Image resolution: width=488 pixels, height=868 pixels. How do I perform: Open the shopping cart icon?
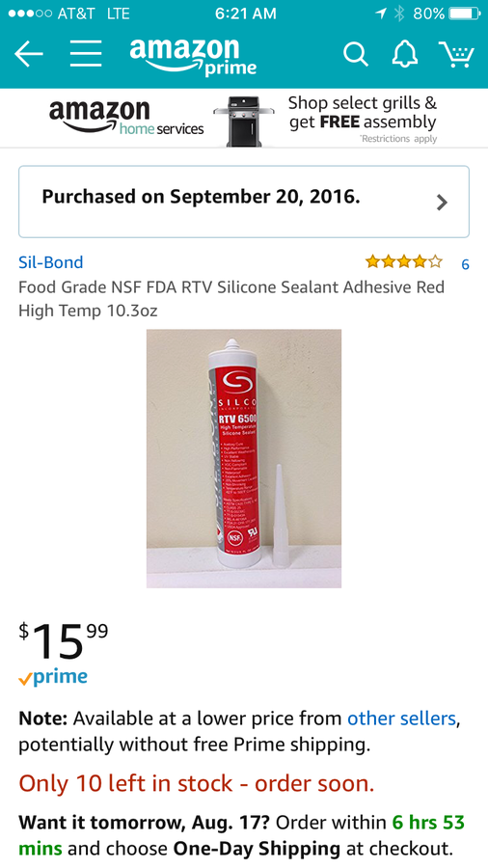coord(456,54)
